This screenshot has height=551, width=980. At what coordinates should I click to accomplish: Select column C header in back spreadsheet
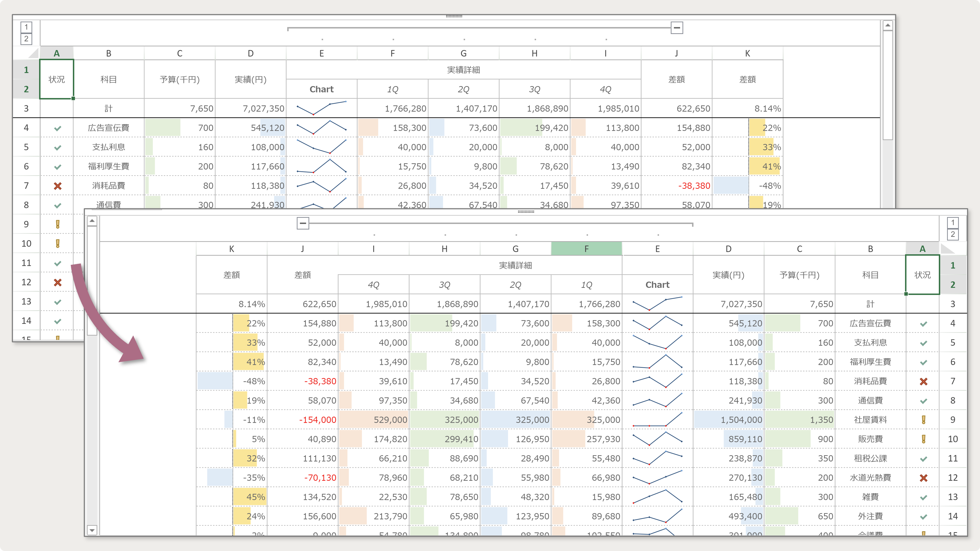[180, 53]
